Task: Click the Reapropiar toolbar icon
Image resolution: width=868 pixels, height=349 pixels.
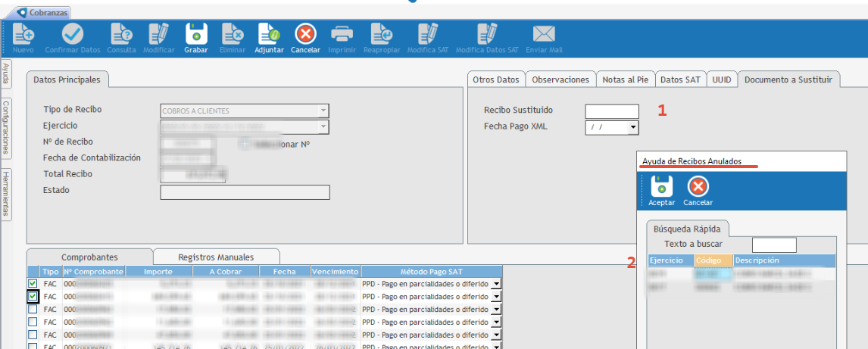Action: tap(382, 34)
